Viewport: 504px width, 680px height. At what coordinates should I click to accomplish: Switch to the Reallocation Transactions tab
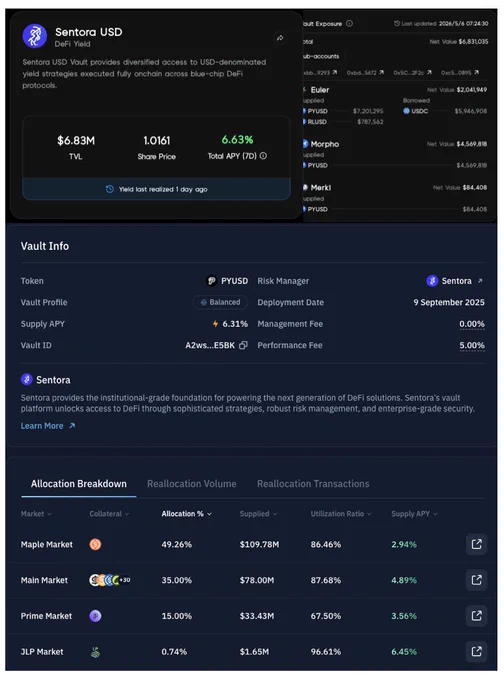[x=313, y=484]
